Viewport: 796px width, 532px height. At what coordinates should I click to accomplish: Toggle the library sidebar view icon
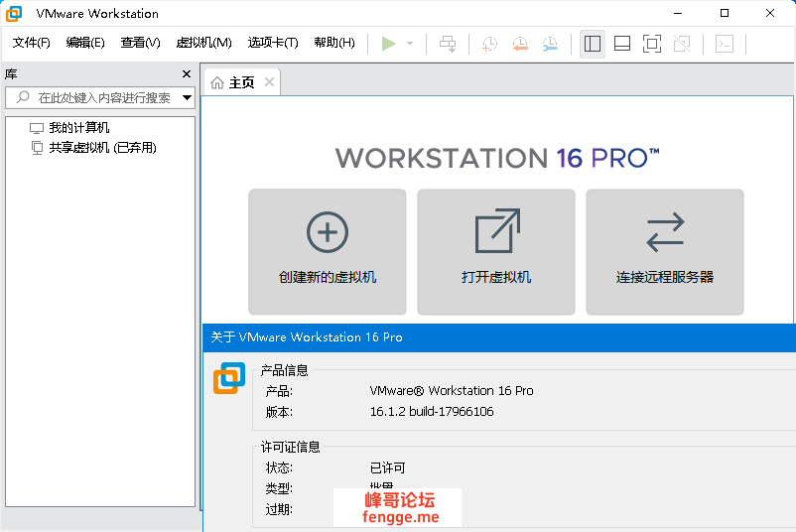593,44
